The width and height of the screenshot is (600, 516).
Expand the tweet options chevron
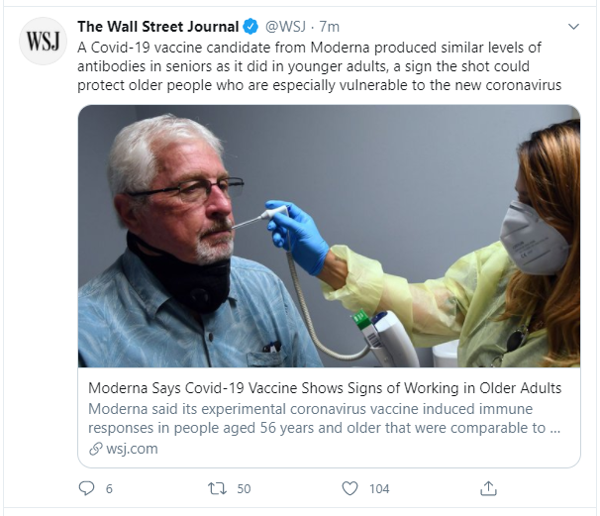573,27
